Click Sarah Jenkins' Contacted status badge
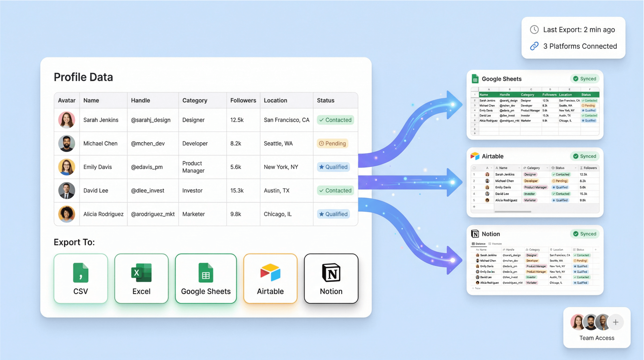 click(x=335, y=120)
